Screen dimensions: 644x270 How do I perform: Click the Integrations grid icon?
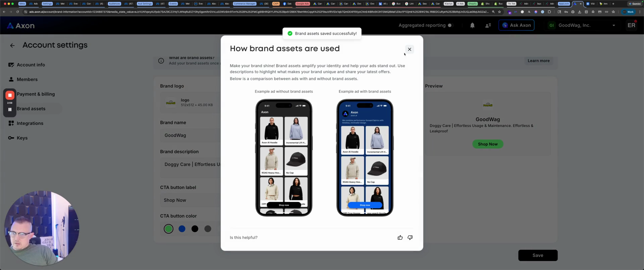tap(11, 123)
